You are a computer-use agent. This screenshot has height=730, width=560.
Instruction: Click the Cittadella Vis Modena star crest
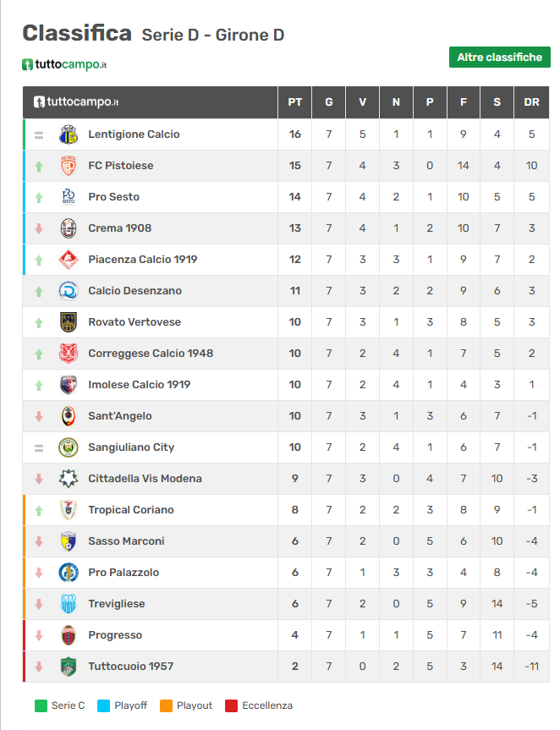tap(69, 479)
